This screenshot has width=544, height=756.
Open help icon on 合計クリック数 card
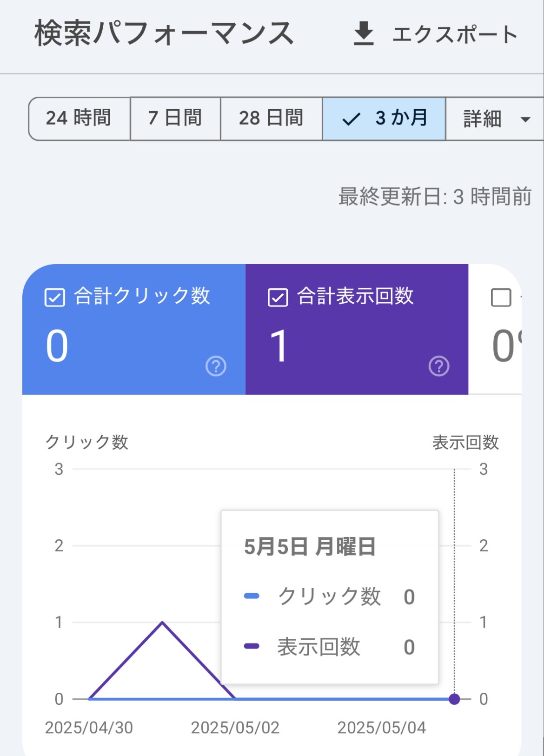tap(216, 366)
